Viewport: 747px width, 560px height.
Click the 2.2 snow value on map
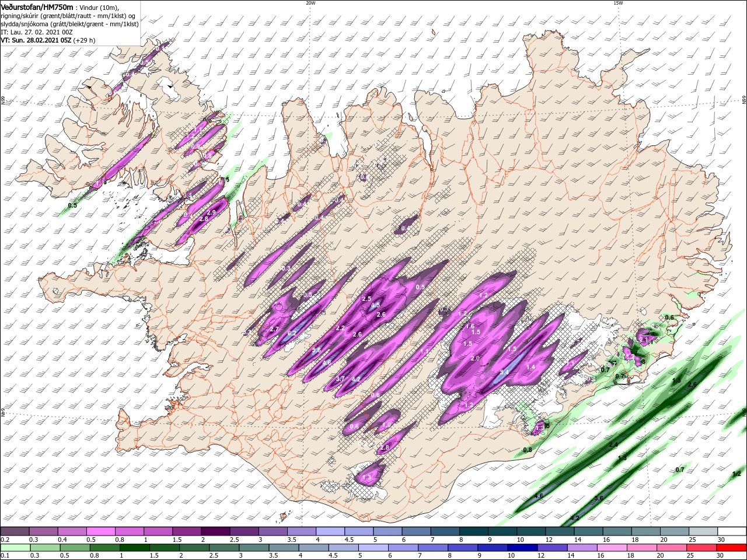click(340, 328)
